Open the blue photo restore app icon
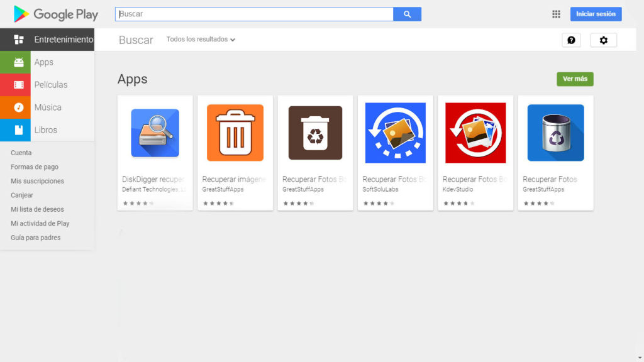 [x=395, y=133]
